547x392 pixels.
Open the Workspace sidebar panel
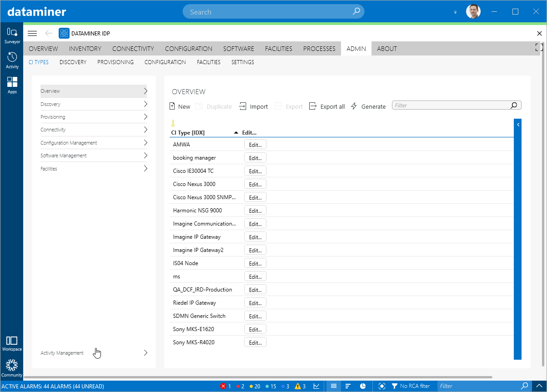point(12,343)
